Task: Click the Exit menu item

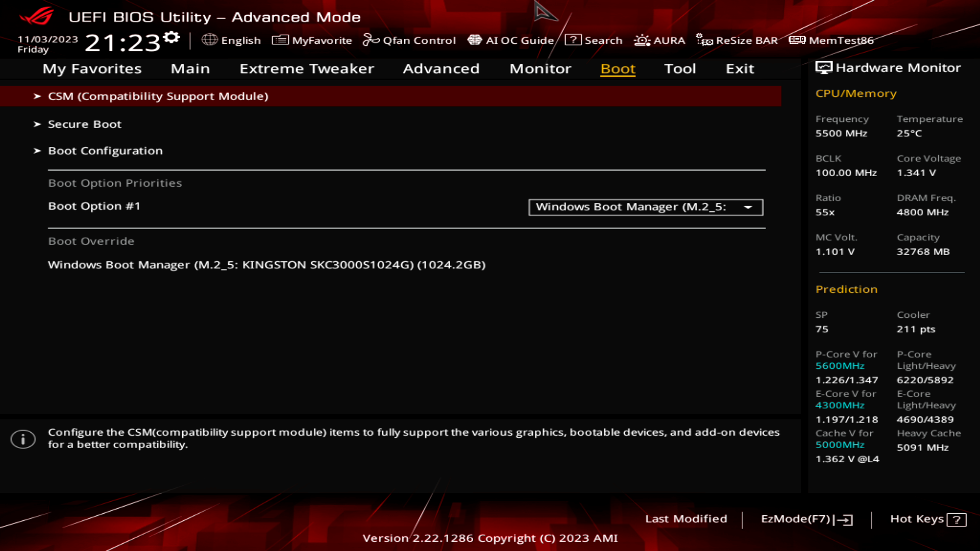Action: [x=739, y=68]
